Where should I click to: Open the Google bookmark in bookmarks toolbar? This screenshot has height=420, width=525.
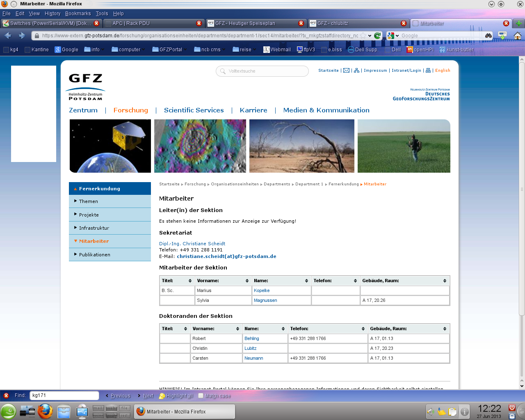(x=66, y=50)
